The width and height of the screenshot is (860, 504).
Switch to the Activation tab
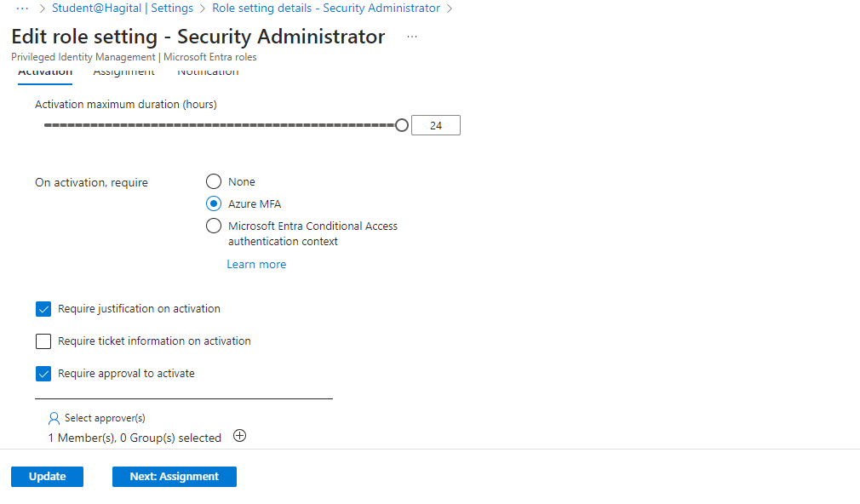pyautogui.click(x=45, y=72)
